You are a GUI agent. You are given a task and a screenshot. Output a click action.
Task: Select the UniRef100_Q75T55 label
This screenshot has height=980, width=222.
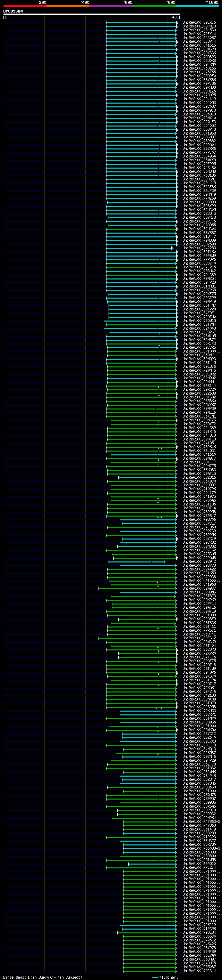[199, 72]
